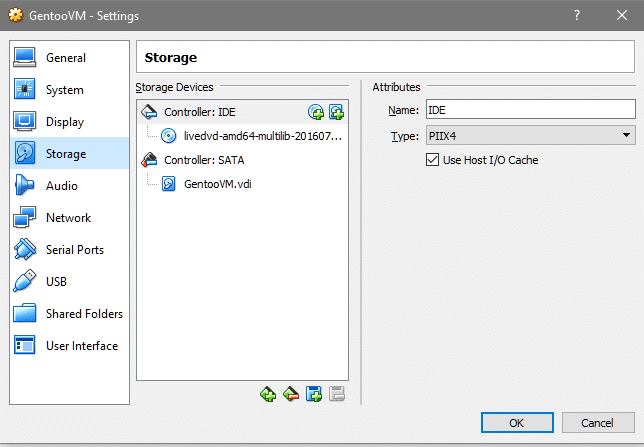Click the add optical drive icon on IDE controller
Screen dimensions: 644x447
coord(316,112)
